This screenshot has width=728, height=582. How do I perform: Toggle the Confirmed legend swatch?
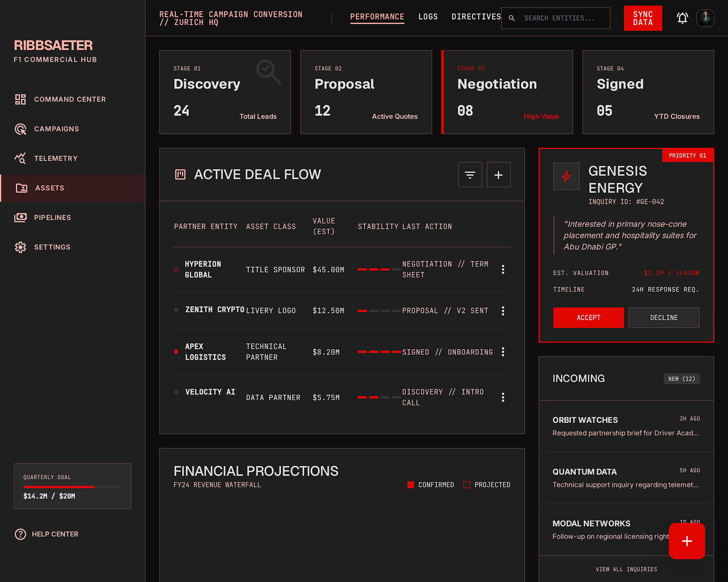click(x=410, y=485)
